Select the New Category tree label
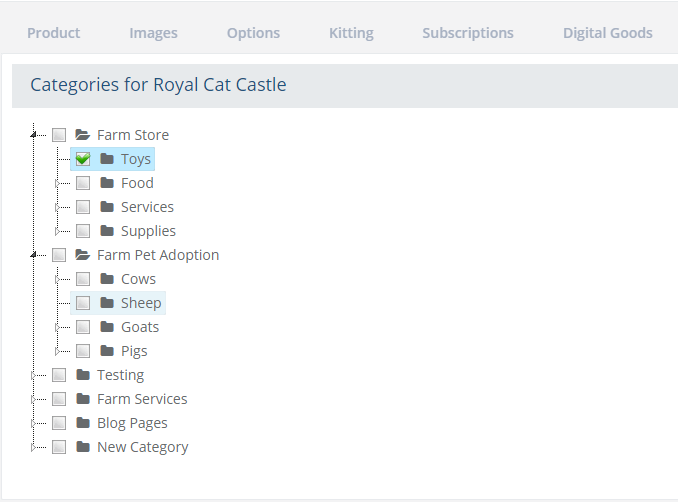 (x=142, y=447)
